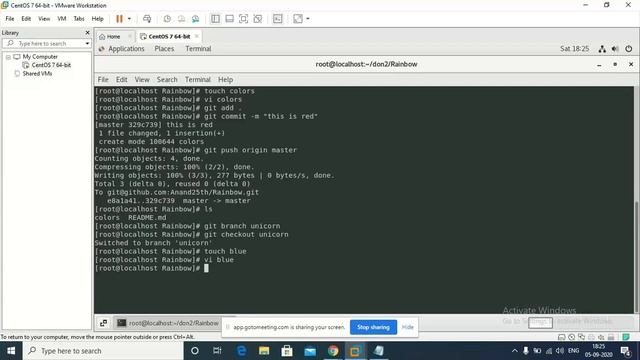Click the Windows taskbar search box
The height and width of the screenshot is (360, 640).
[x=103, y=351]
